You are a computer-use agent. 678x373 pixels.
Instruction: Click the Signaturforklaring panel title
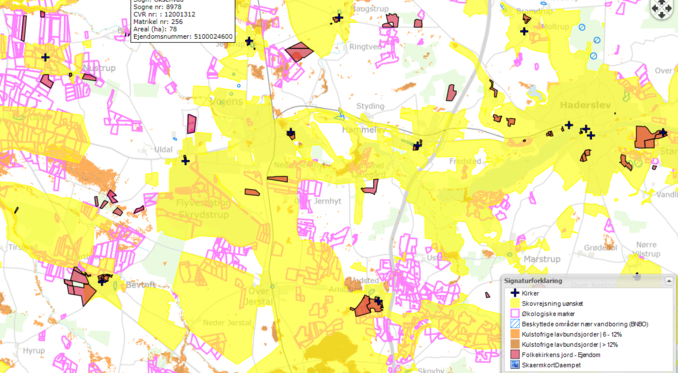point(533,281)
